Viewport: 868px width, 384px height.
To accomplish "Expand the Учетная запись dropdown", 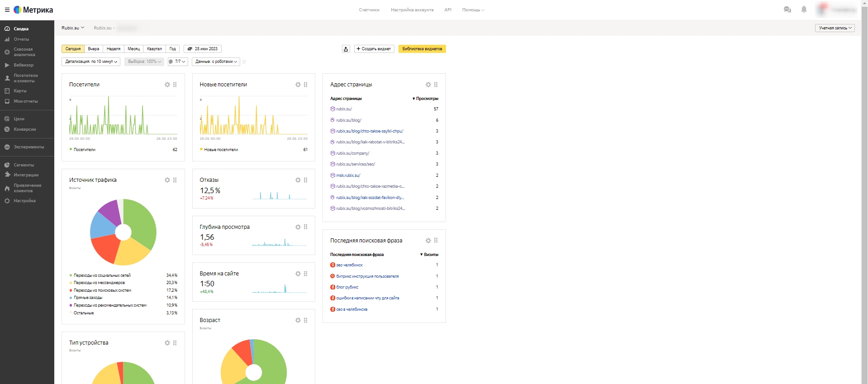I will [835, 28].
